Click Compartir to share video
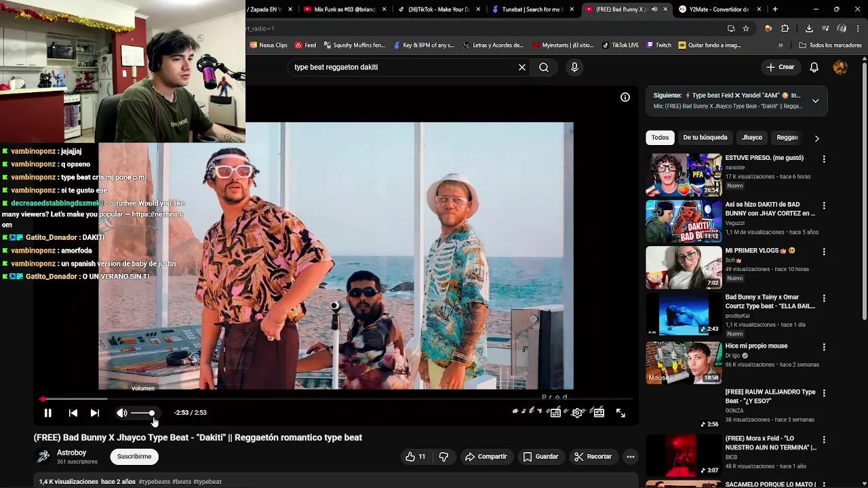This screenshot has width=868, height=488. pyautogui.click(x=486, y=457)
